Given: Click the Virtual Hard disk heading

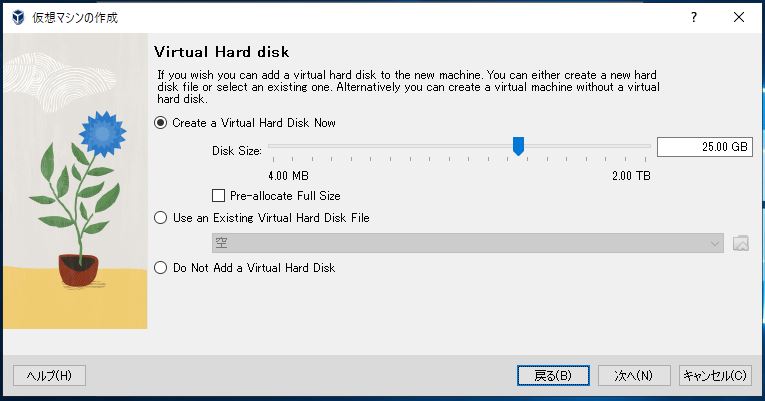Looking at the screenshot, I should point(220,51).
